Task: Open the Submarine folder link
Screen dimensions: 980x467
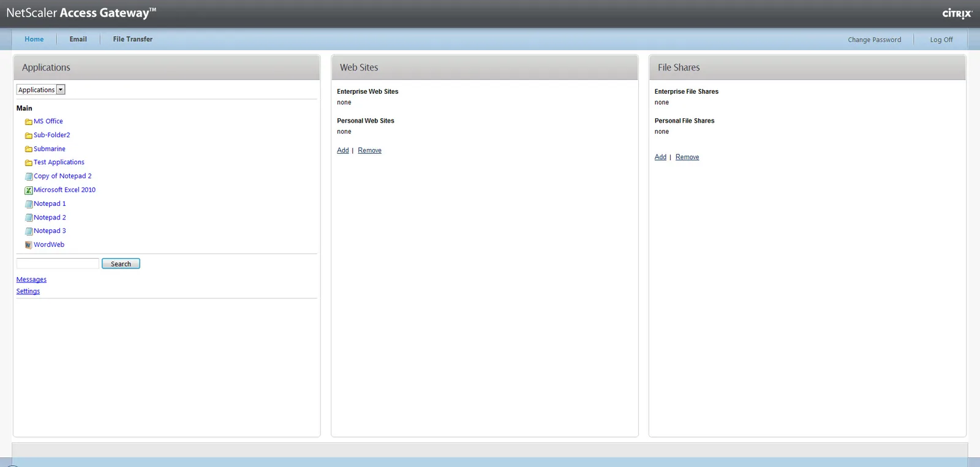Action: (50, 149)
